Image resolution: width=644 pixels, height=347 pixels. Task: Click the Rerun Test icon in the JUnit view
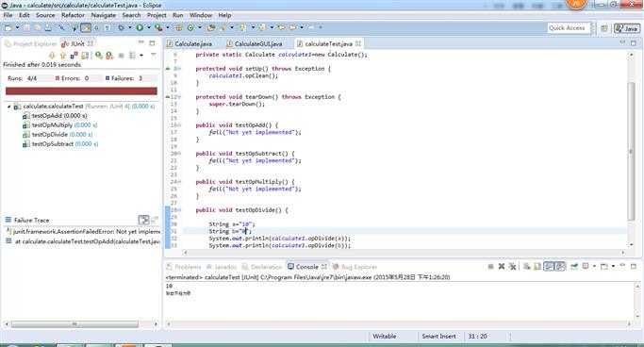coord(99,55)
